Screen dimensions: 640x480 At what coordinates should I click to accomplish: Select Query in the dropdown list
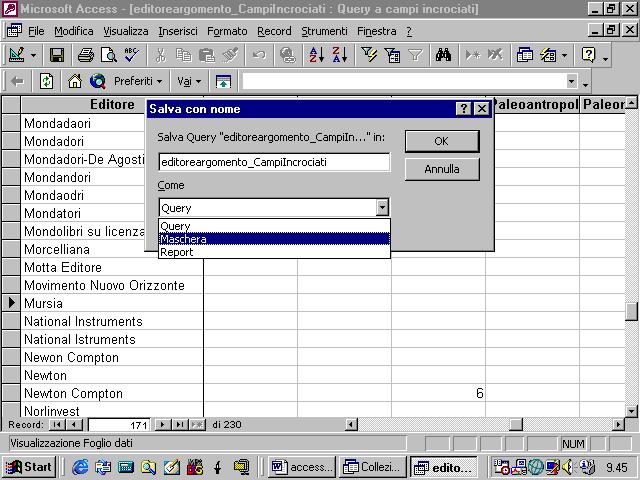274,226
